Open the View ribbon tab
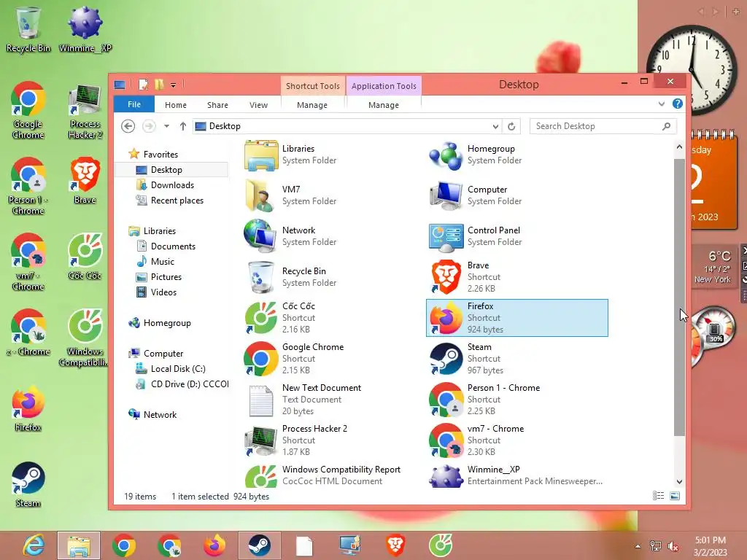Screen dimensions: 747x560 tap(259, 105)
